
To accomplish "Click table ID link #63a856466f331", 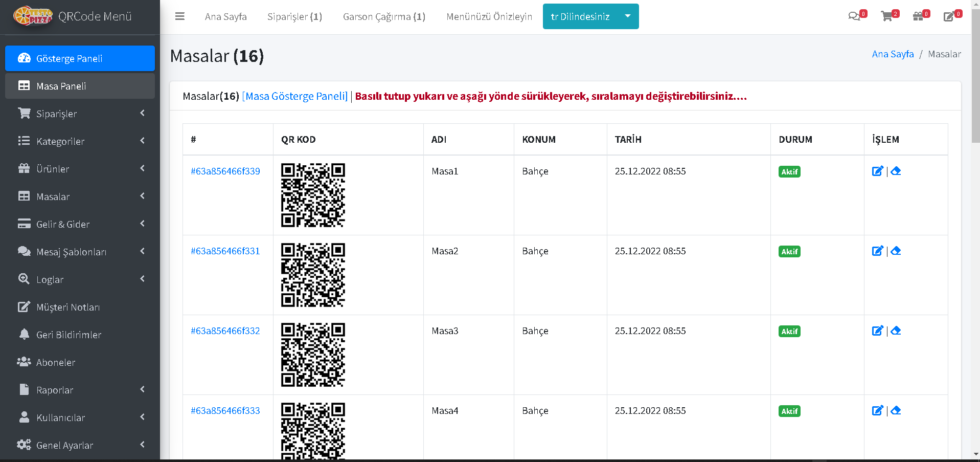I will coord(225,251).
